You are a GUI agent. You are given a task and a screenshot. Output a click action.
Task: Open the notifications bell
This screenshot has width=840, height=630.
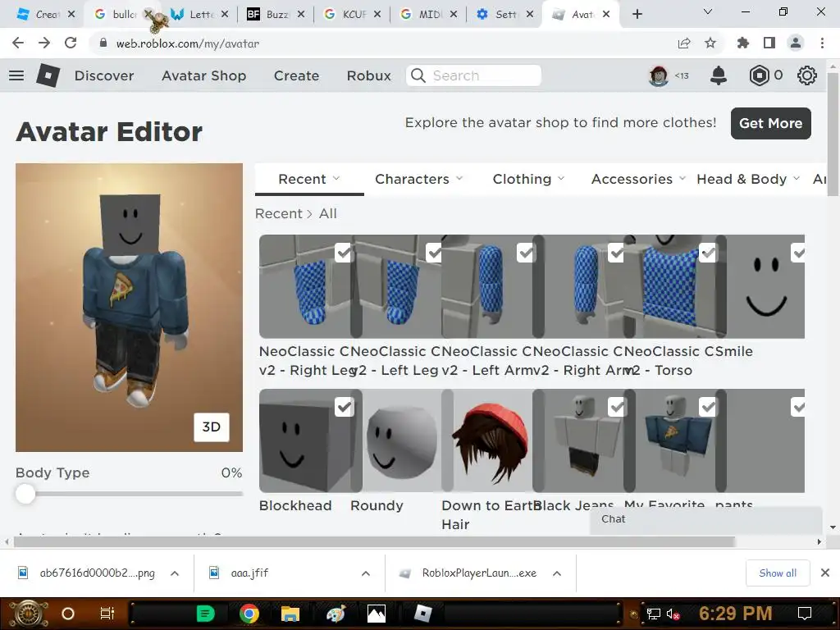point(719,75)
